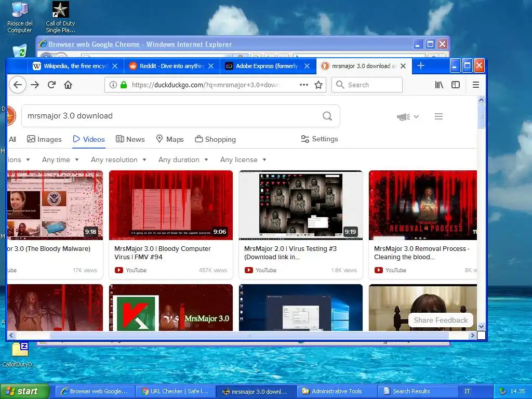Select the CallofDutyD zip file icon
532x399 pixels.
pyautogui.click(x=20, y=355)
